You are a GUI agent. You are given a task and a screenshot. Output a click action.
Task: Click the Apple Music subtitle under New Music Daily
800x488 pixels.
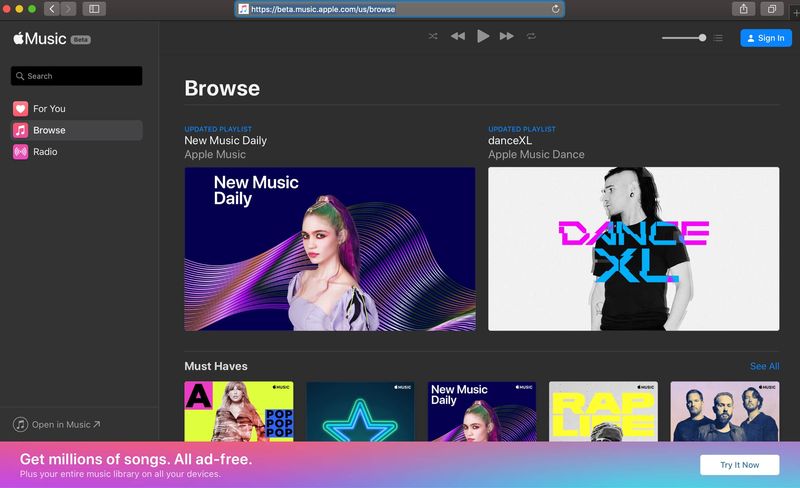[215, 154]
